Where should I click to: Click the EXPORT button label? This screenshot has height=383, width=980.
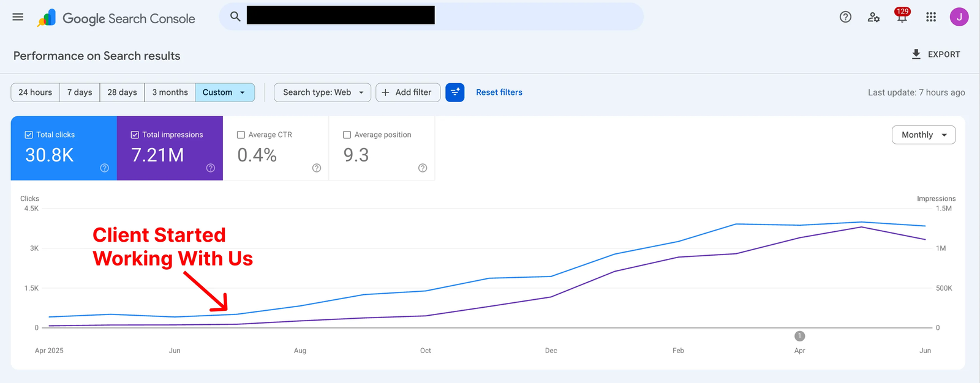[944, 54]
